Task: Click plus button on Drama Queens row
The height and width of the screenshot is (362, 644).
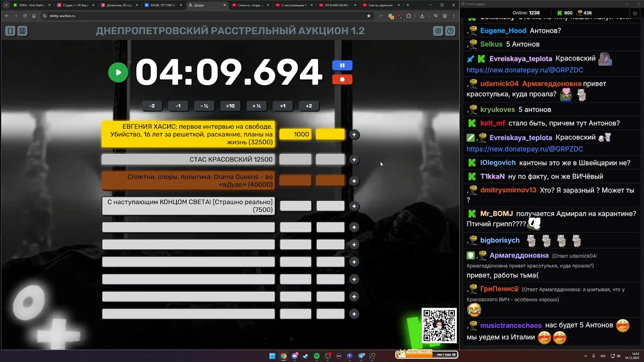Action: tap(354, 181)
